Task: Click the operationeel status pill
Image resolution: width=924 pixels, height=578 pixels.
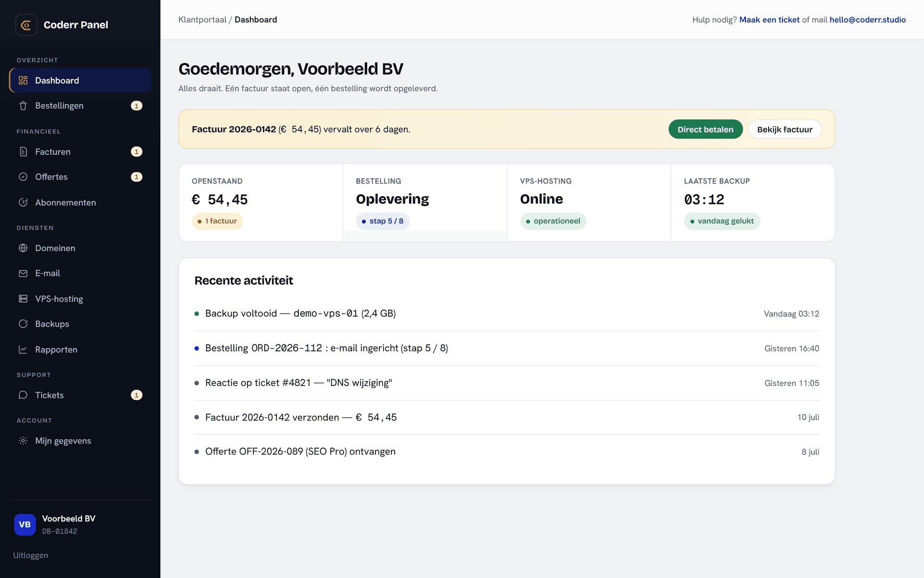Action: click(553, 221)
